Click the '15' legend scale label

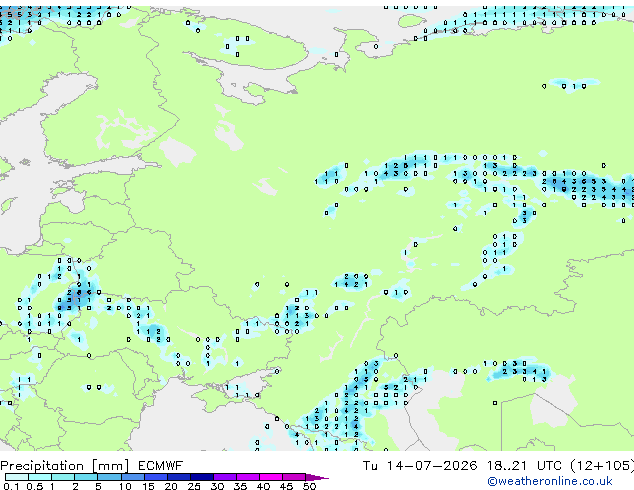pyautogui.click(x=148, y=486)
